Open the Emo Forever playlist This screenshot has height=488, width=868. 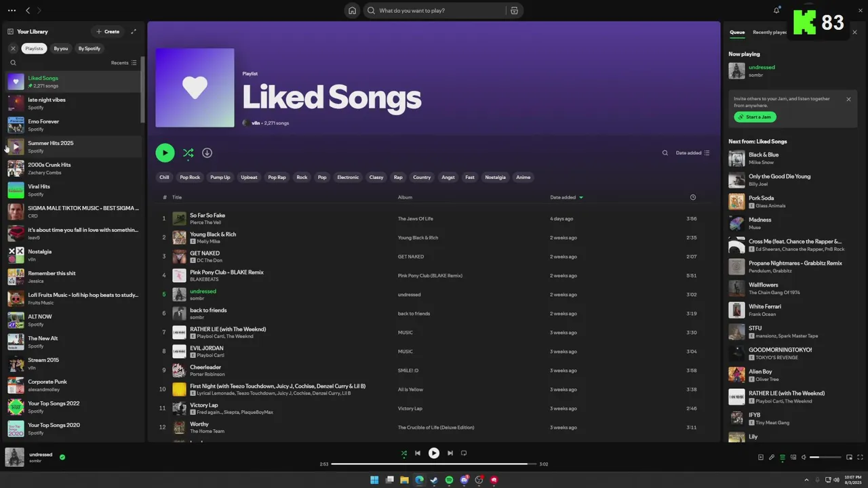[73, 125]
